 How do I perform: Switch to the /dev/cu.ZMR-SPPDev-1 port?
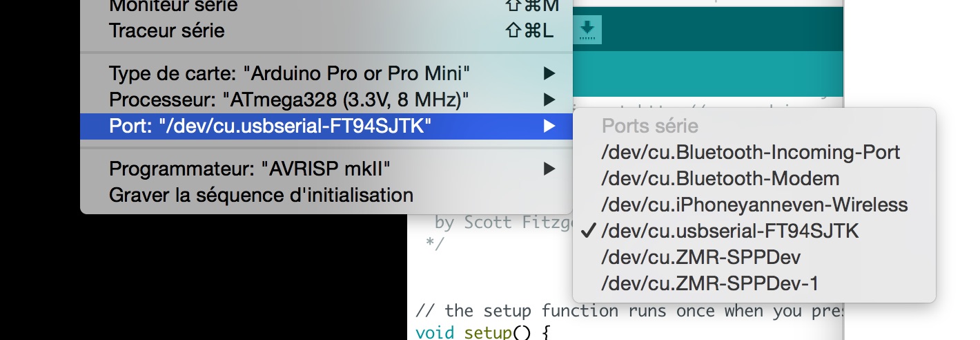(710, 283)
